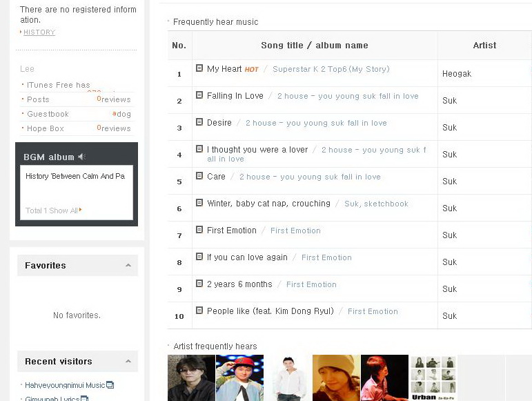Open the Guestbook menu entry
Screen dimensions: 532x401
(x=48, y=114)
